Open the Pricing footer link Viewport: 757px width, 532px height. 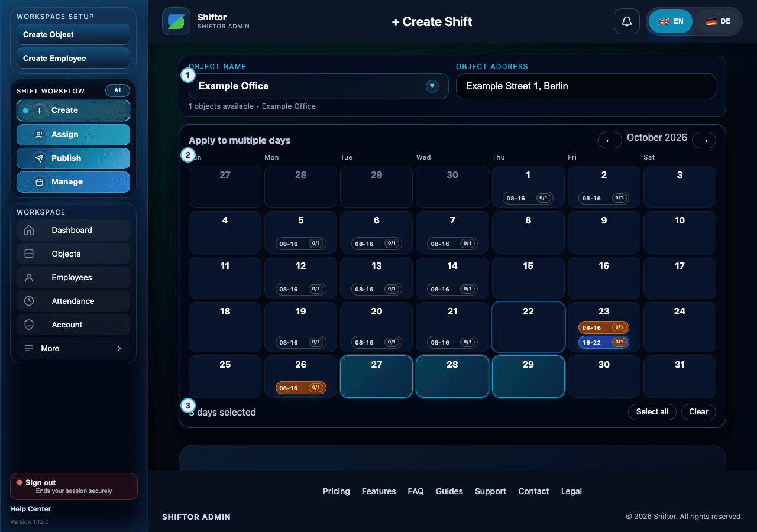[x=337, y=491]
